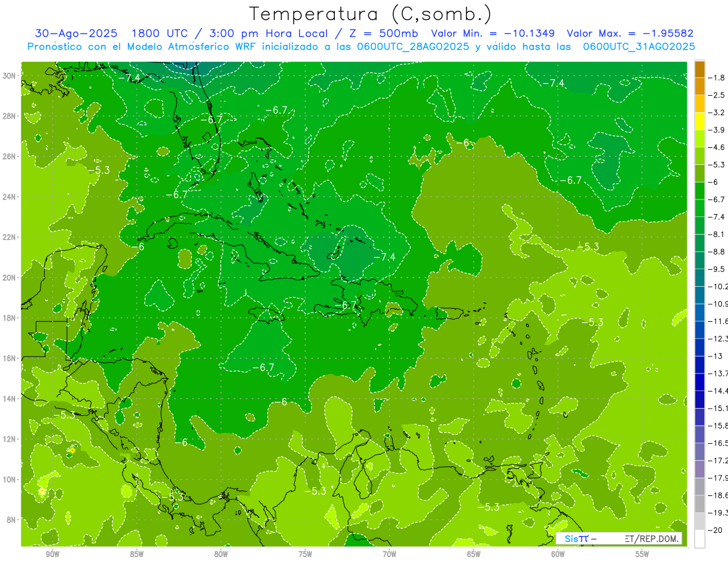Click the '-8.8' value on color legend

point(716,252)
